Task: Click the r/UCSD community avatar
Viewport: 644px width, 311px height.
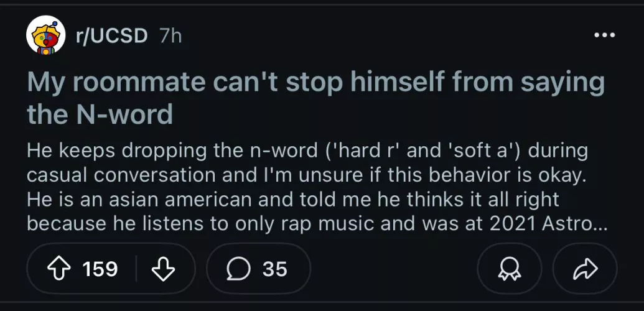Action: tap(45, 36)
